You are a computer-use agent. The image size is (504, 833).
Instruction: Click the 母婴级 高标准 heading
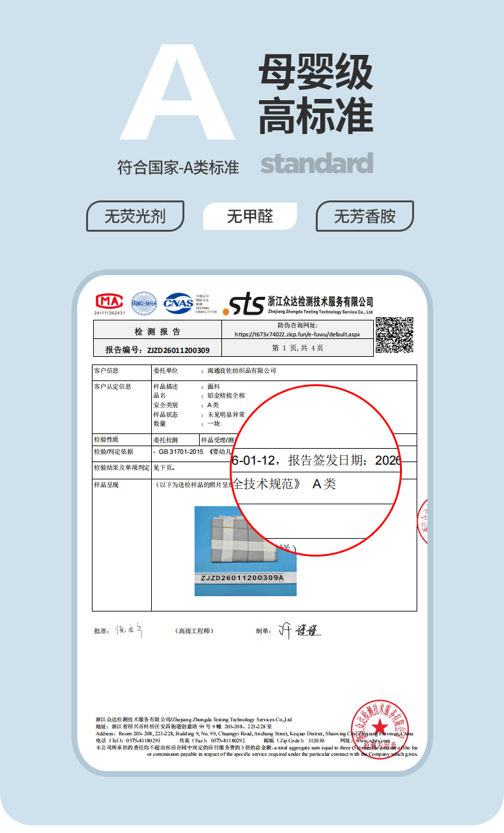(316, 94)
